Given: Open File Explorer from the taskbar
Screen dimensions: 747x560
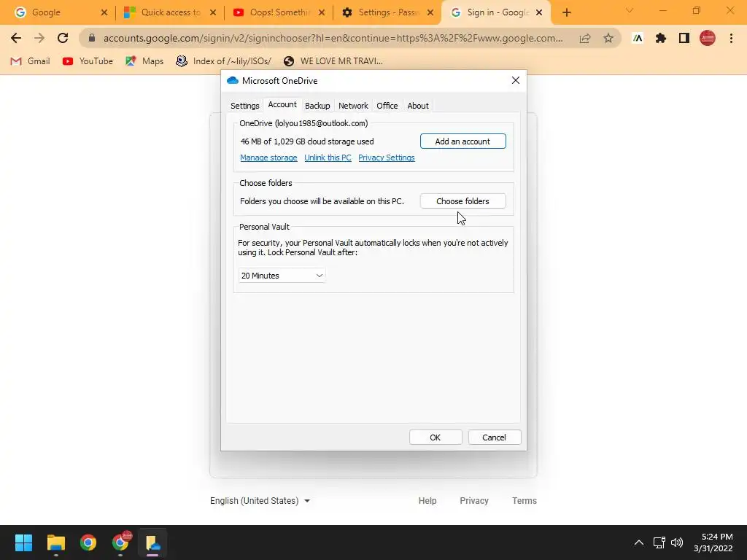Looking at the screenshot, I should click(x=55, y=542).
